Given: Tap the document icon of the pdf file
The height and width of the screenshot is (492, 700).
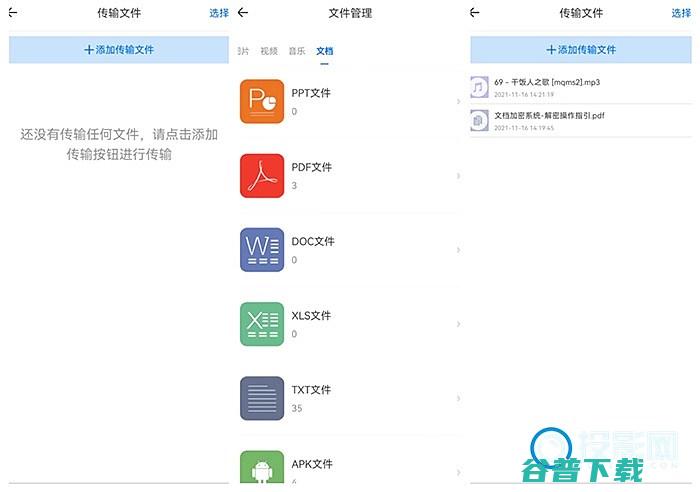Looking at the screenshot, I should (x=479, y=120).
